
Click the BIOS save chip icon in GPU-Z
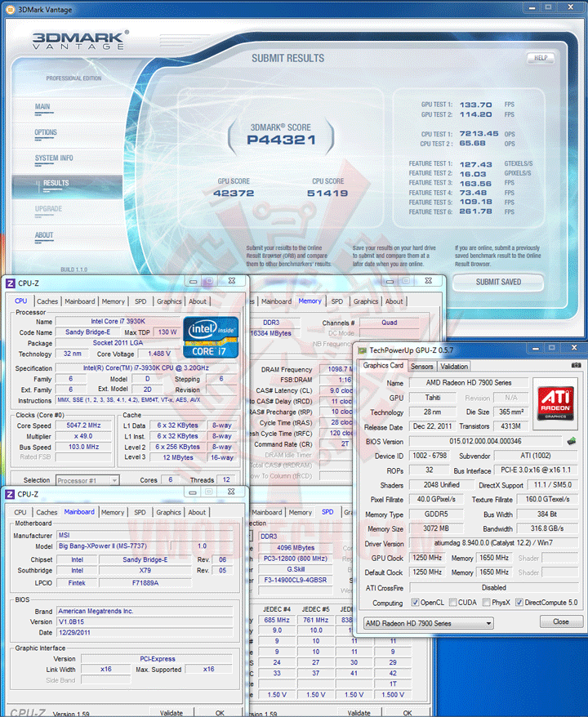(x=572, y=441)
